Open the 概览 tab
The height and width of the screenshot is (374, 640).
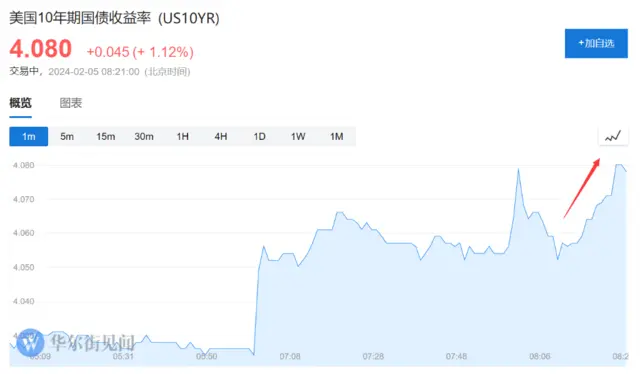coord(20,103)
